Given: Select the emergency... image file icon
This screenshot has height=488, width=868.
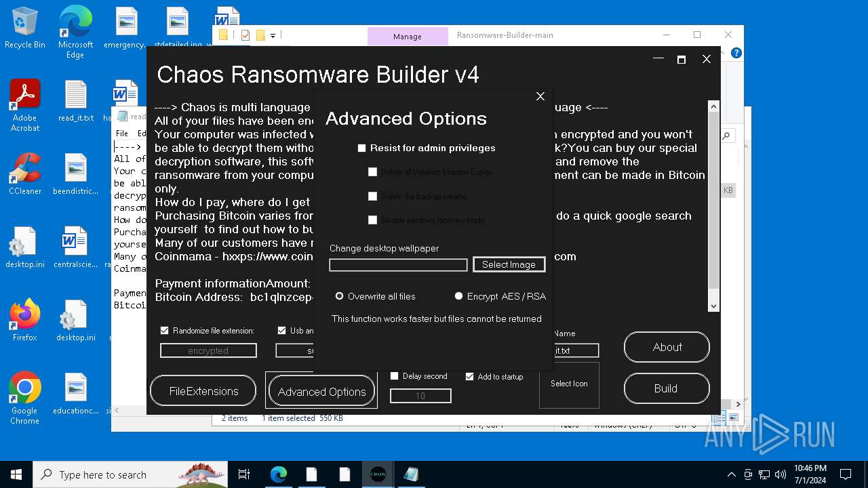Looking at the screenshot, I should tap(125, 27).
